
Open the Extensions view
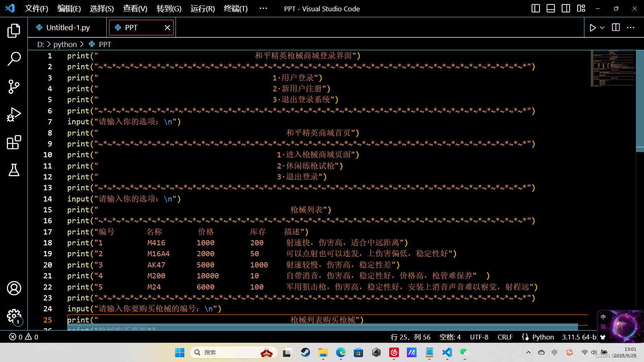pos(14,142)
